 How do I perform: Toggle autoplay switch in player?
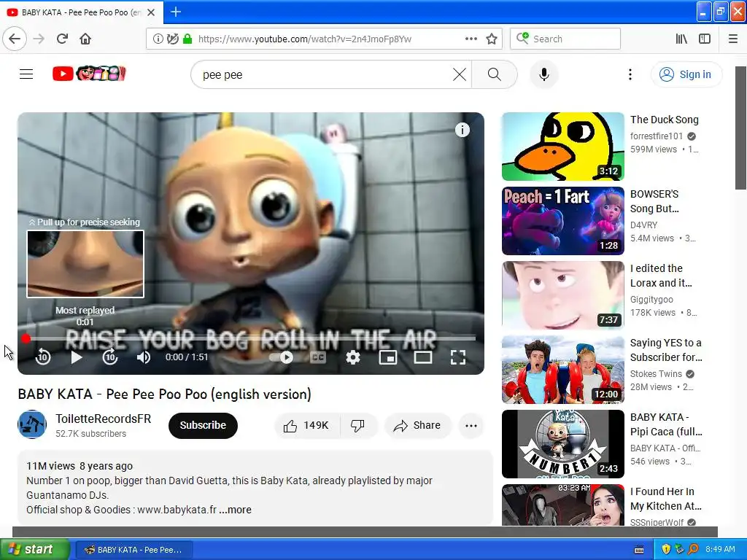282,357
